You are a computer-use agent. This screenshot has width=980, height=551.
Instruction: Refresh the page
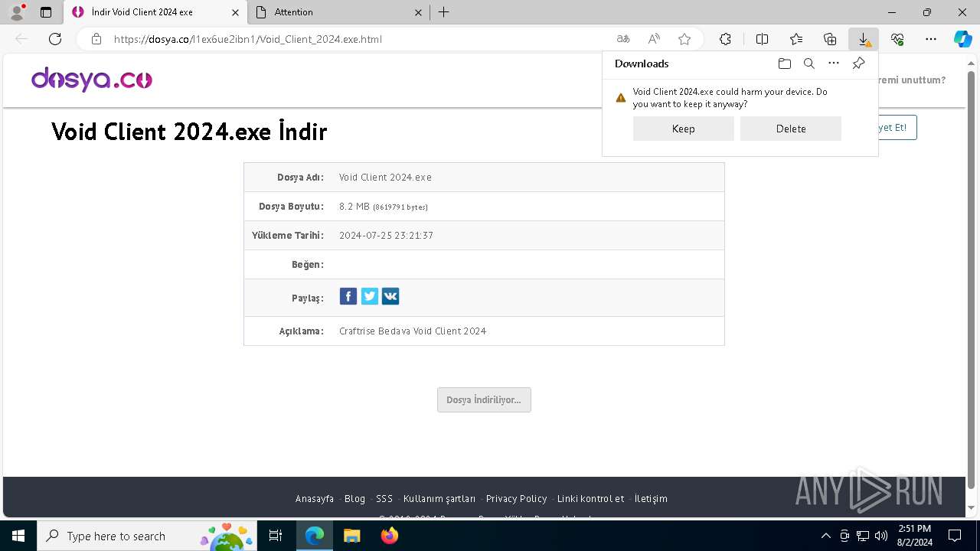coord(55,39)
